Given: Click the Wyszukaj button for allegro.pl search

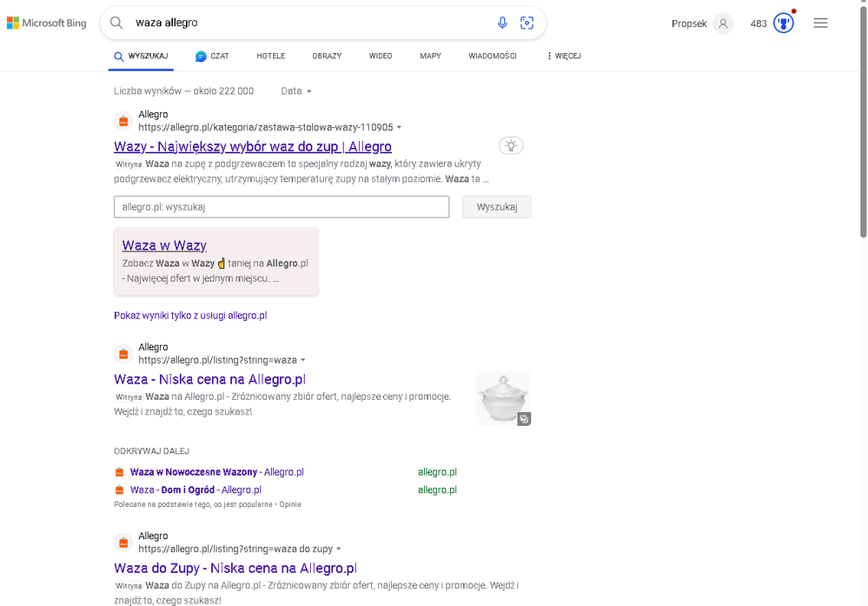Looking at the screenshot, I should (496, 207).
